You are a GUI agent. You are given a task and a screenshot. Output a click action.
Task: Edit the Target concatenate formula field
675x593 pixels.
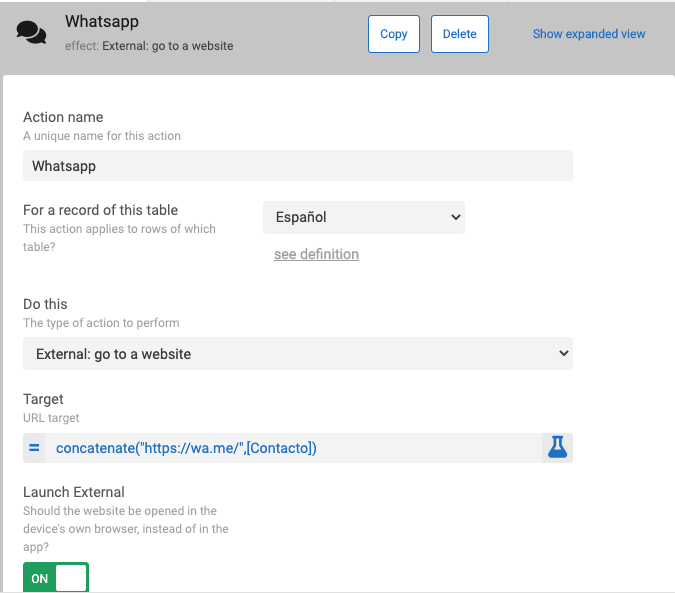(x=293, y=448)
